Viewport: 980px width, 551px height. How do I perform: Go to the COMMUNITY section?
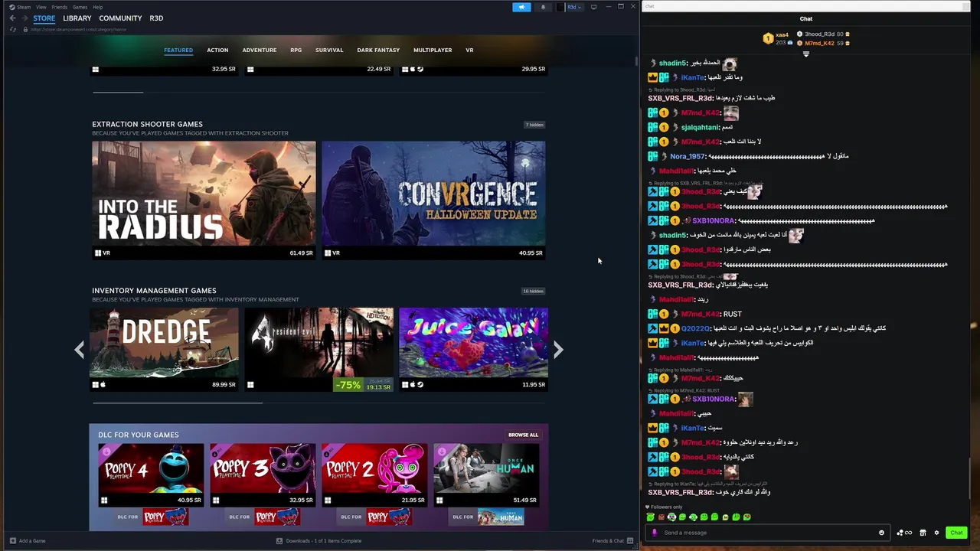coord(120,18)
